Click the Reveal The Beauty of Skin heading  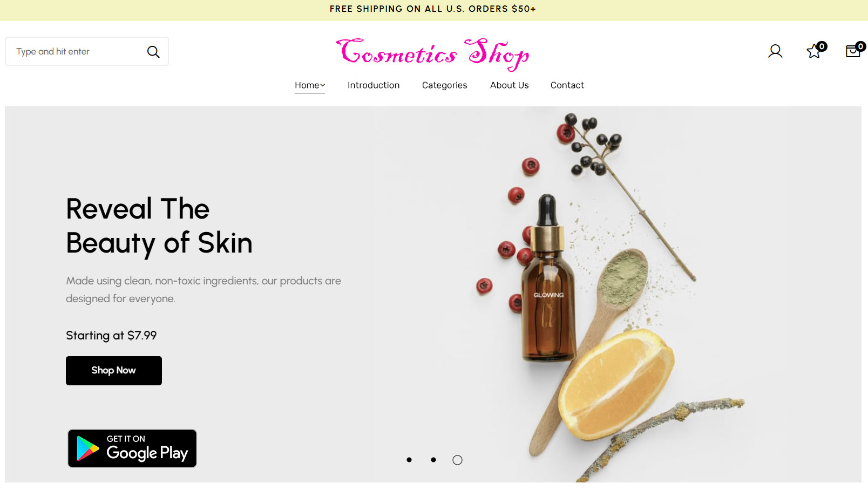pyautogui.click(x=159, y=226)
